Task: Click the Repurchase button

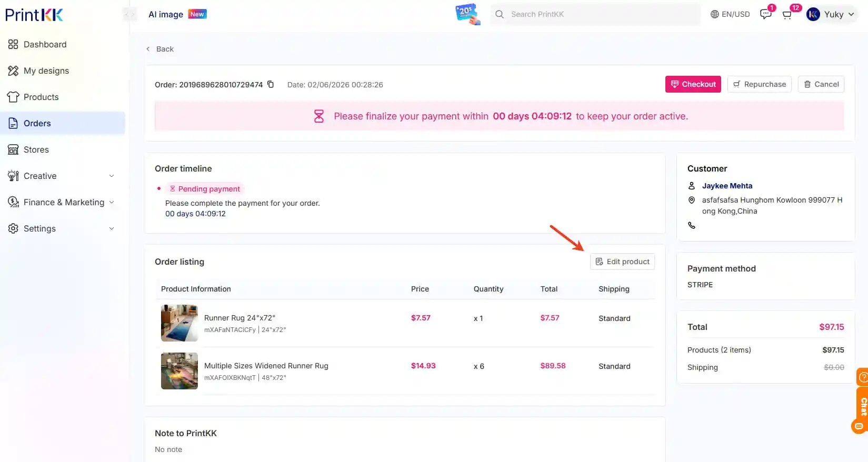Action: [760, 84]
